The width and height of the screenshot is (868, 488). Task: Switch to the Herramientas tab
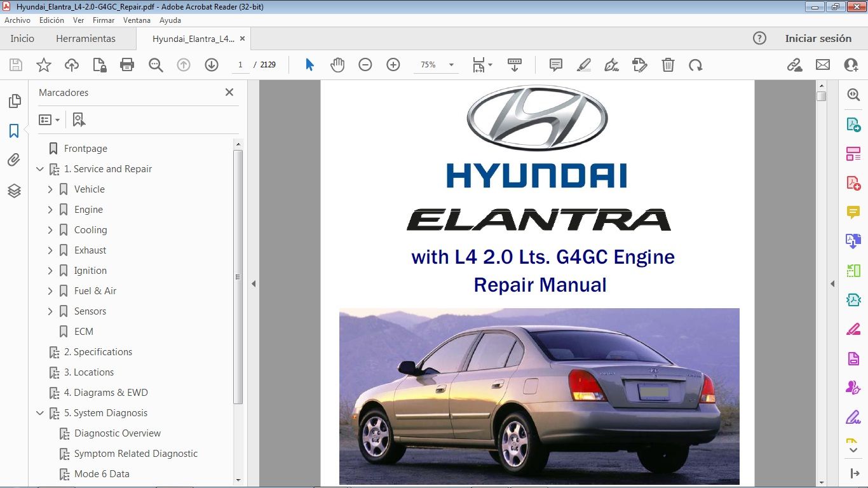(x=86, y=38)
